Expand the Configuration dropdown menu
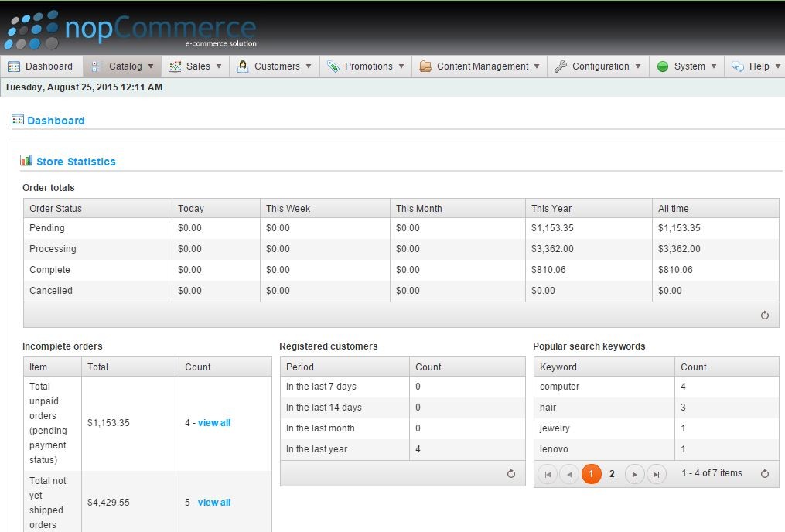Image resolution: width=785 pixels, height=532 pixels. click(x=599, y=66)
